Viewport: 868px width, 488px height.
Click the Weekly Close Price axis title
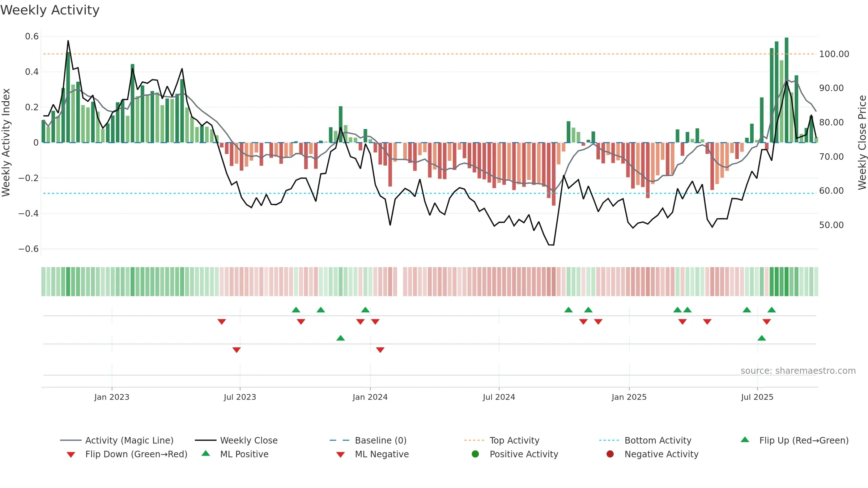862,142
